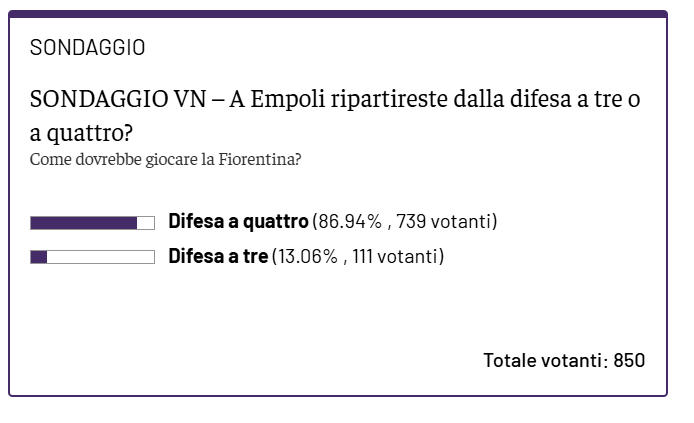The width and height of the screenshot is (694, 423).
Task: Click the Difesa a tre progress bar
Action: coord(93,257)
